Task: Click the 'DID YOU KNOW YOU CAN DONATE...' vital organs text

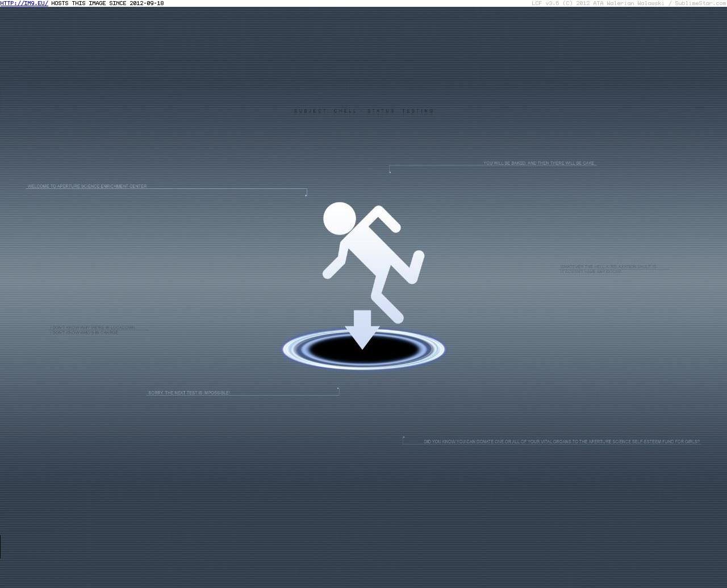Action: point(562,442)
